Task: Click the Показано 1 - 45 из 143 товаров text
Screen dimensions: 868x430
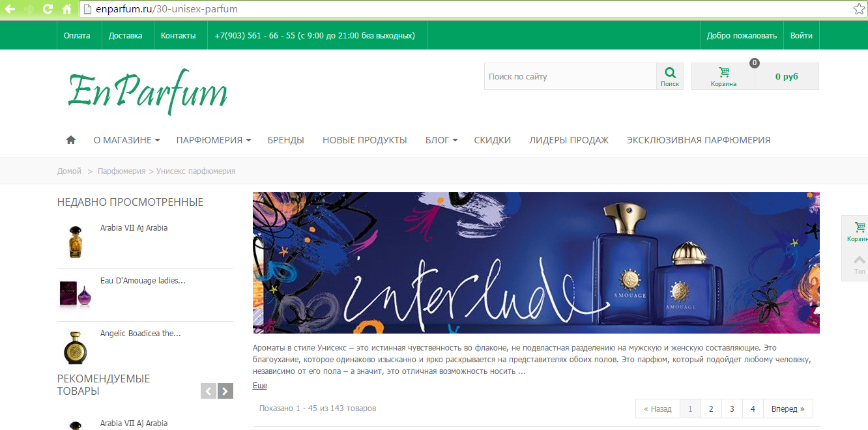Action: tap(317, 408)
